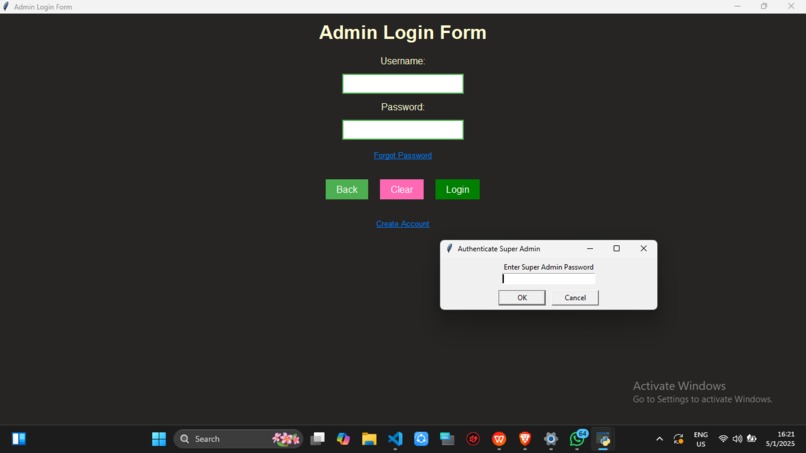This screenshot has width=806, height=453.
Task: Open File Explorer from taskbar
Action: pos(369,439)
